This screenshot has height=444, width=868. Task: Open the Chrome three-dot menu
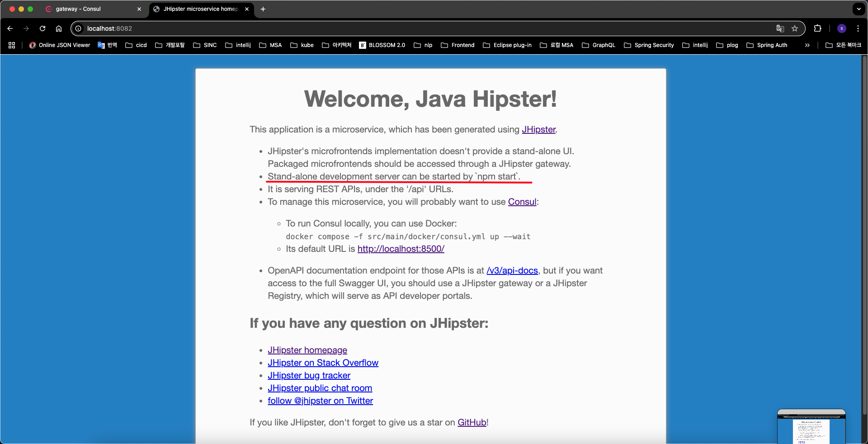858,28
